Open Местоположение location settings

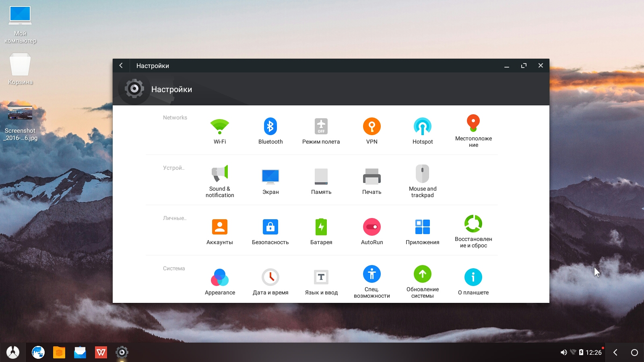473,131
